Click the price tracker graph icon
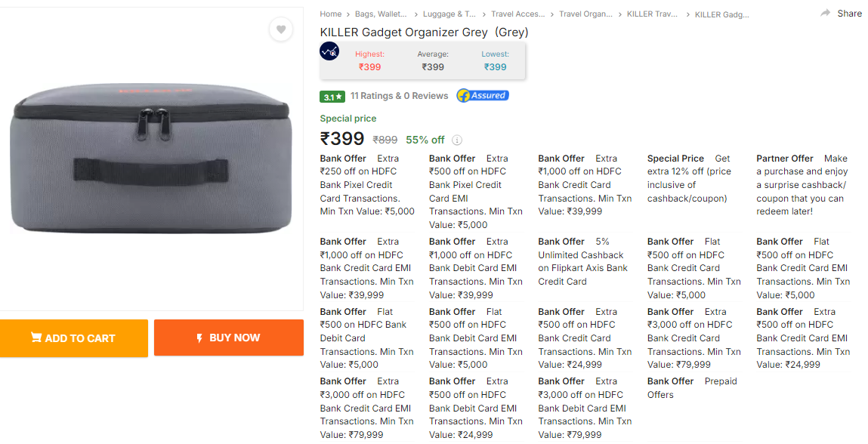The image size is (868, 444). pos(329,51)
